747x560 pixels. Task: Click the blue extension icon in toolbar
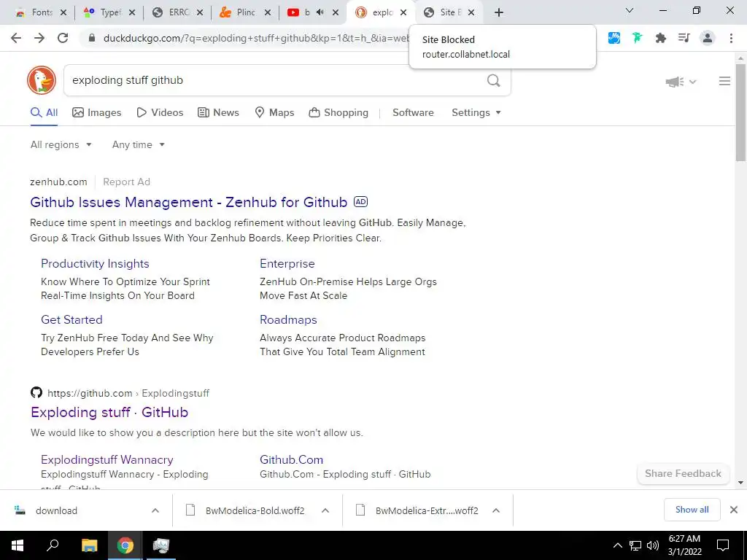pyautogui.click(x=614, y=38)
